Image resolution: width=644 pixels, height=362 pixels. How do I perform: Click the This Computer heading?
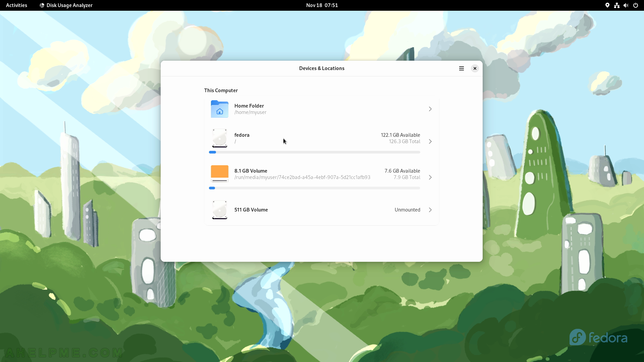[x=221, y=90]
